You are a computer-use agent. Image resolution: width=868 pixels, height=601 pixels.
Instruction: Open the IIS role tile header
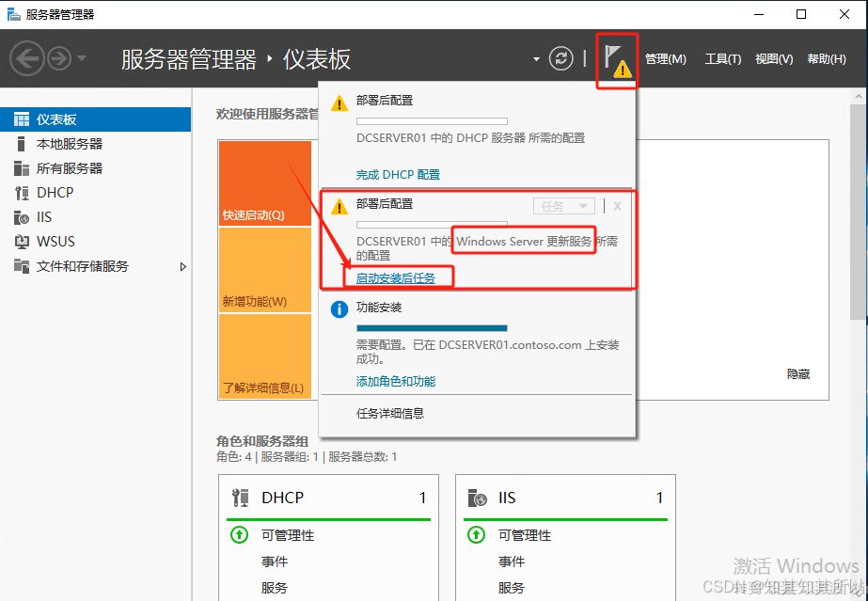pyautogui.click(x=565, y=498)
